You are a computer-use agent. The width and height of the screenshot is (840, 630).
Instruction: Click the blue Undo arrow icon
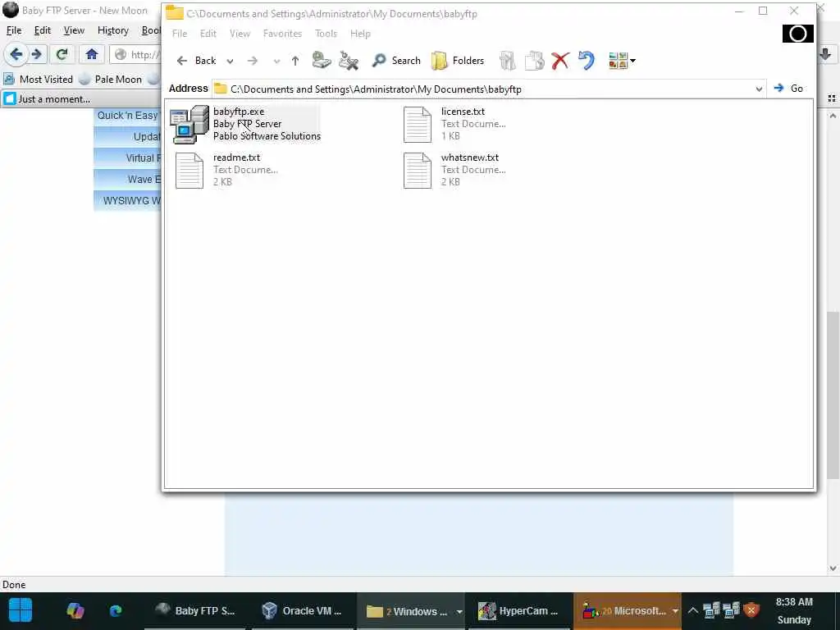coord(587,61)
